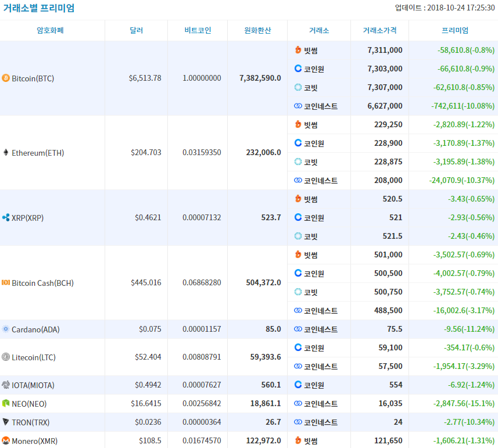498x448 pixels.
Task: Sort by 암호화폐 column header
Action: pyautogui.click(x=50, y=30)
